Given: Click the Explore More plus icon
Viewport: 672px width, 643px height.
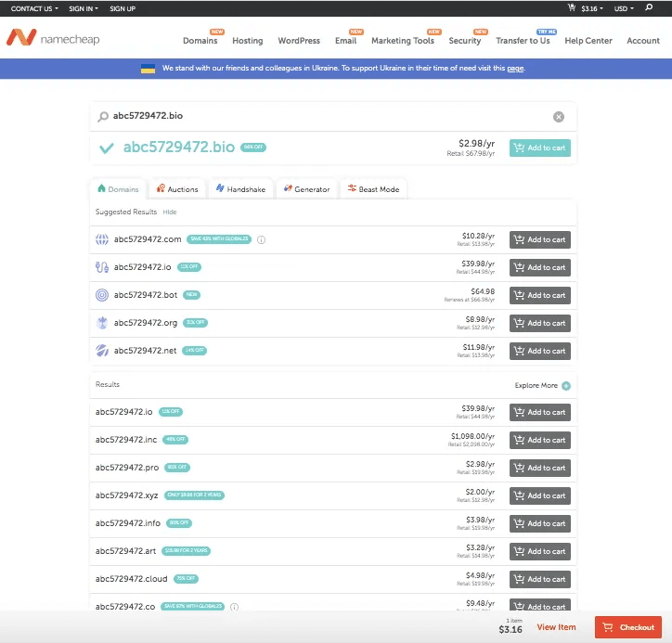Looking at the screenshot, I should (x=565, y=386).
